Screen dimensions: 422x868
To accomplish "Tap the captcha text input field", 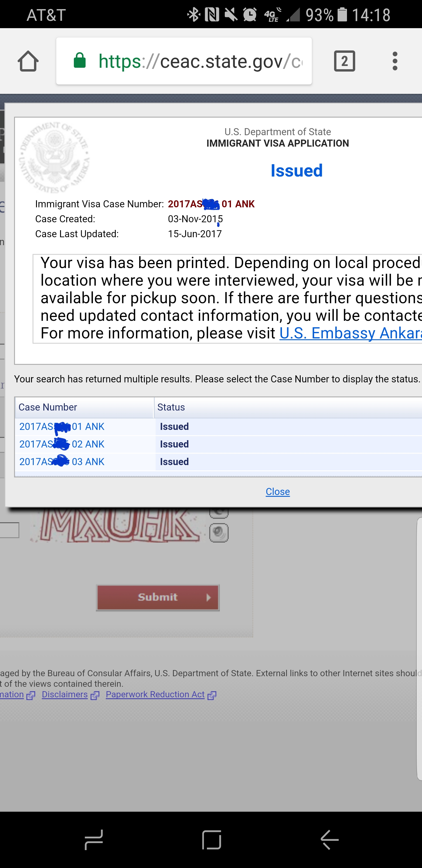I will [9, 530].
